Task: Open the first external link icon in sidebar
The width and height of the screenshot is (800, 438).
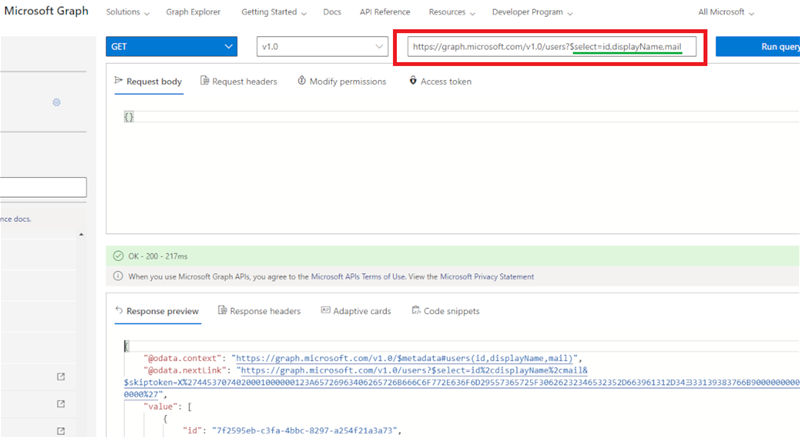Action: (61, 377)
